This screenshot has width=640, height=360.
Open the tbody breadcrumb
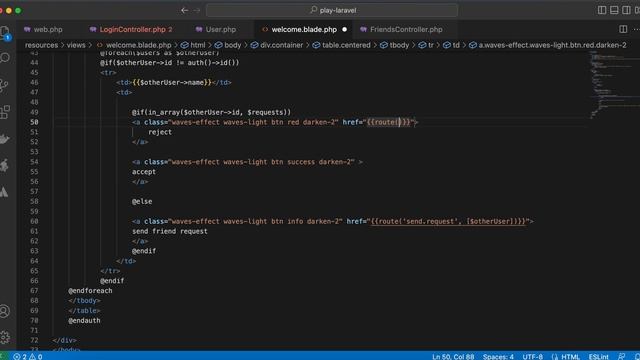(395, 45)
